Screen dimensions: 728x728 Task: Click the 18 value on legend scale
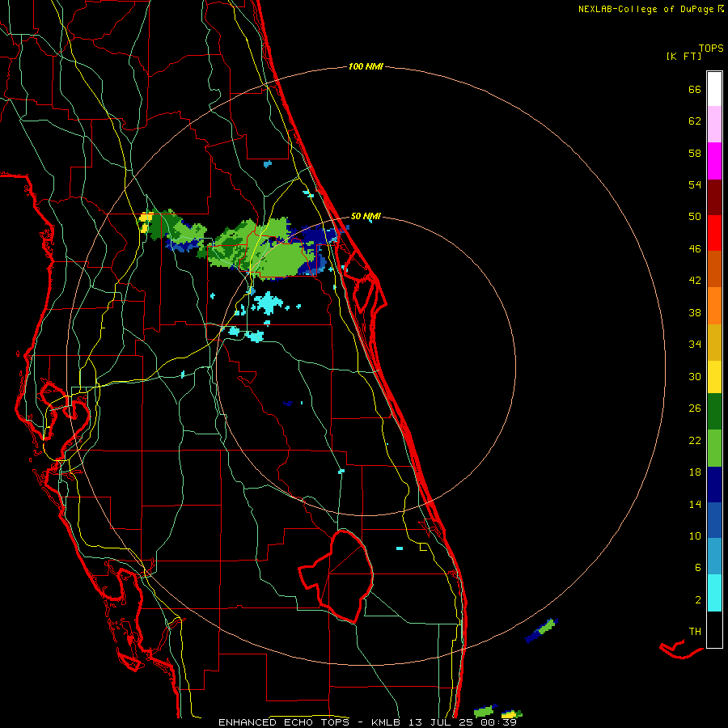pyautogui.click(x=695, y=472)
